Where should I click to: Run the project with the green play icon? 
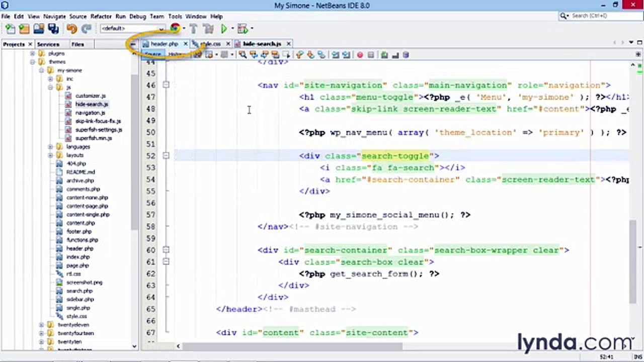pos(224,29)
